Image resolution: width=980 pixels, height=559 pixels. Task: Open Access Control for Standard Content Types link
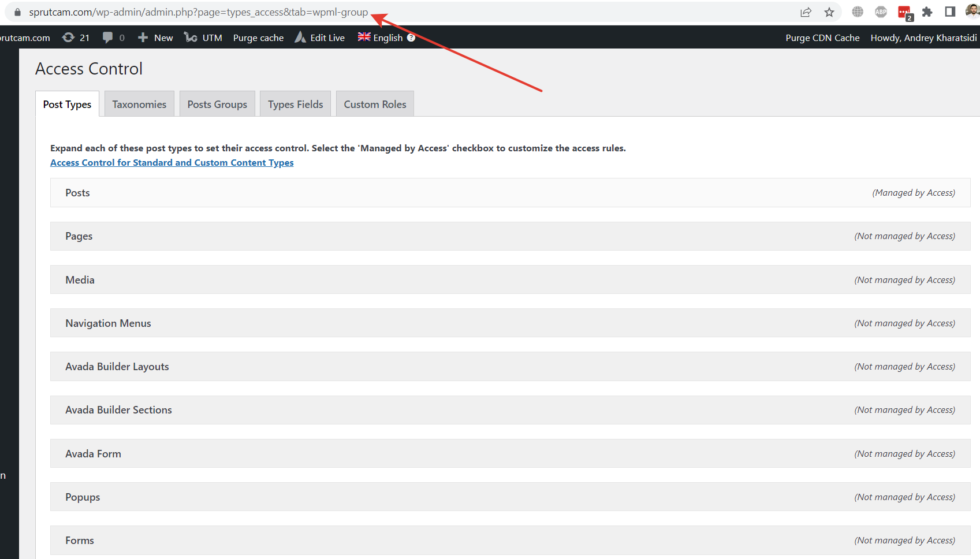click(172, 163)
